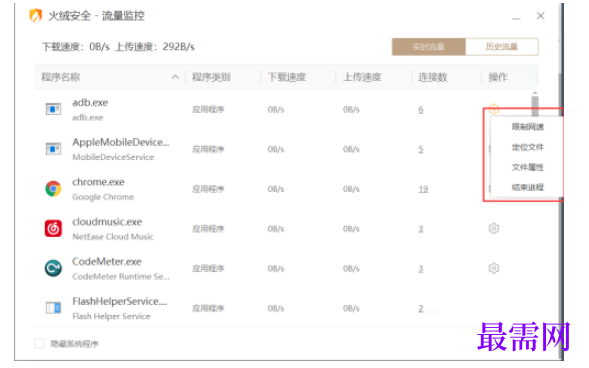589x368 pixels.
Task: Select the CodeMeter.exe program name
Action: pos(107,262)
